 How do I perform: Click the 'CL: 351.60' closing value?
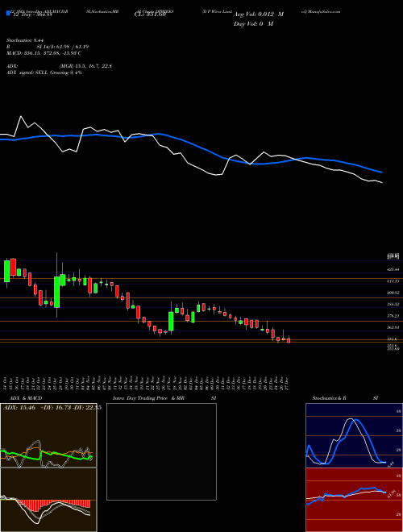pos(150,15)
